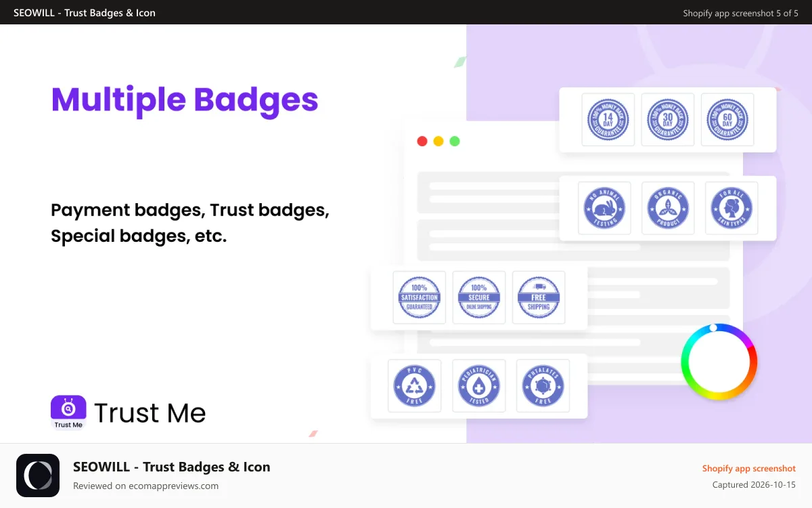Screen dimensions: 812x508
Task: Open the rainbow color wheel picker
Action: 719,362
